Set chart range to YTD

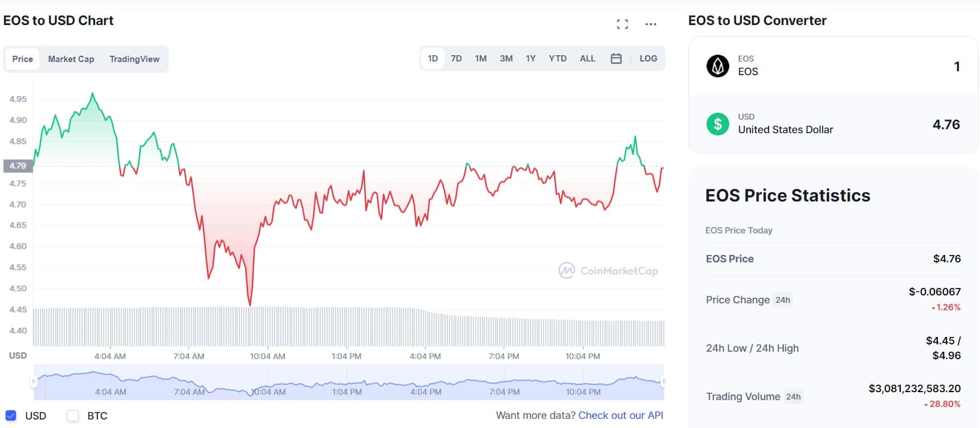(558, 58)
